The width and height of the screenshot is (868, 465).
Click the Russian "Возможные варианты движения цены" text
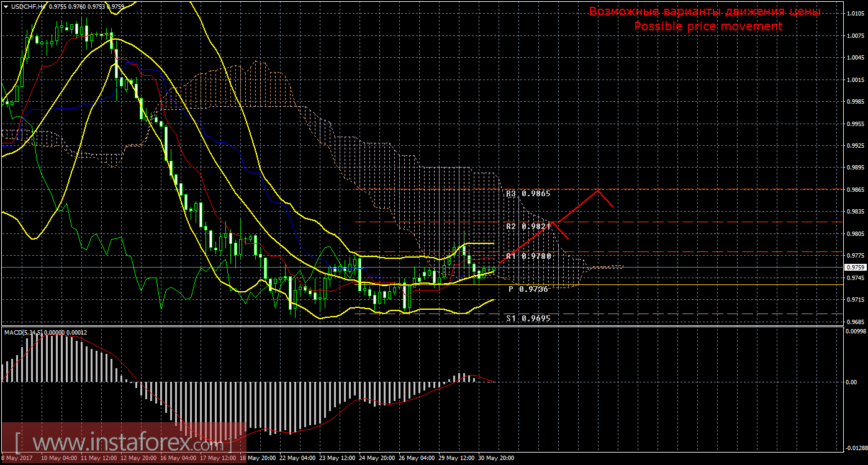click(705, 12)
